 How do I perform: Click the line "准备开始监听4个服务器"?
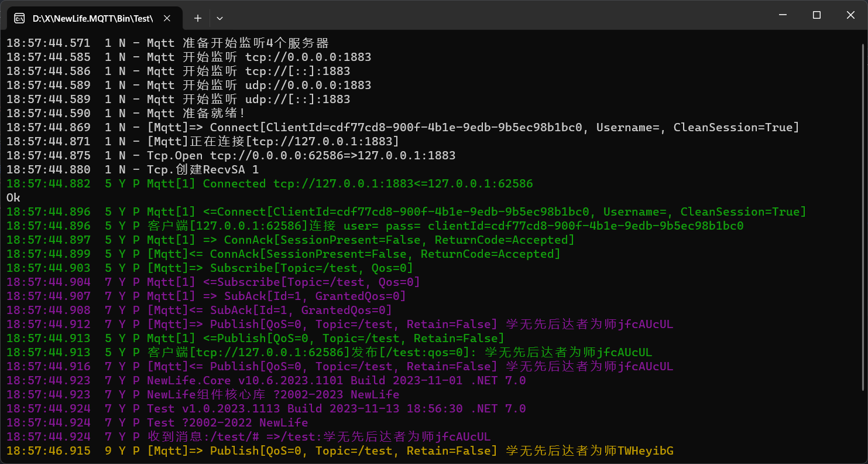pos(167,43)
